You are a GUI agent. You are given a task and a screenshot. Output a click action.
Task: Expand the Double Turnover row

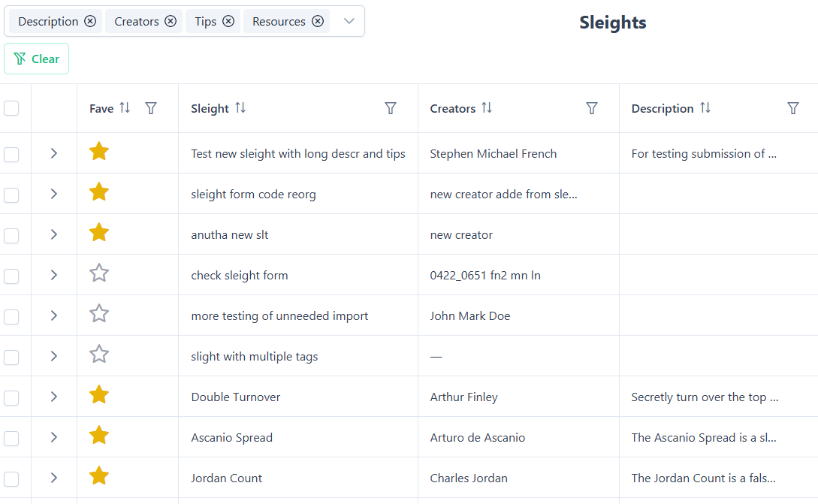click(x=53, y=397)
